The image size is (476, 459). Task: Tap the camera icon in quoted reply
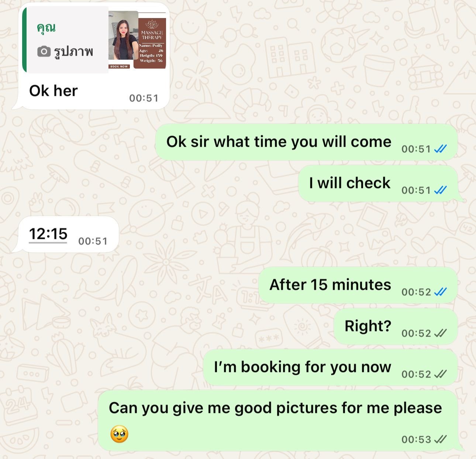[44, 52]
